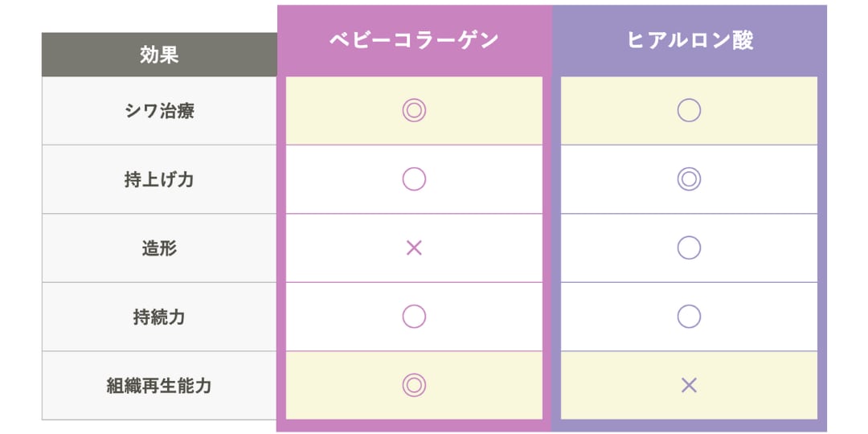Click the double circle for ベビーコラーゲン シワ治療
The width and height of the screenshot is (868, 434).
(x=414, y=110)
